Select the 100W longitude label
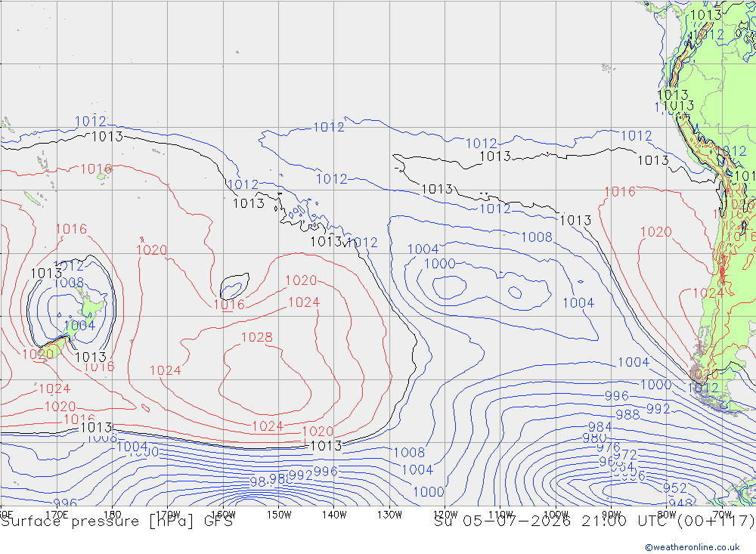This screenshot has height=554, width=756. tap(556, 515)
